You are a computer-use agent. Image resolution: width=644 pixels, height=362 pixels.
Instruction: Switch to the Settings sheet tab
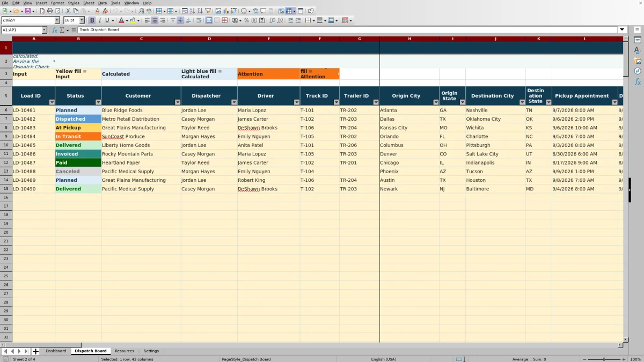pyautogui.click(x=151, y=351)
